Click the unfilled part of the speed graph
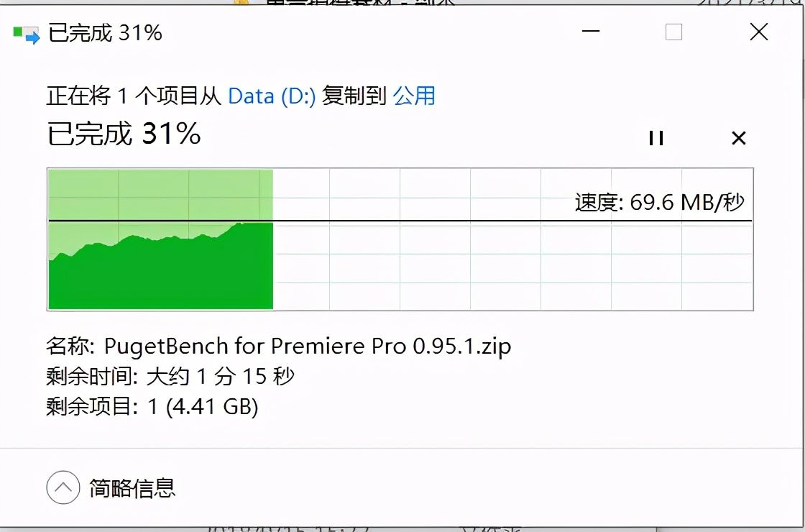 pyautogui.click(x=503, y=266)
